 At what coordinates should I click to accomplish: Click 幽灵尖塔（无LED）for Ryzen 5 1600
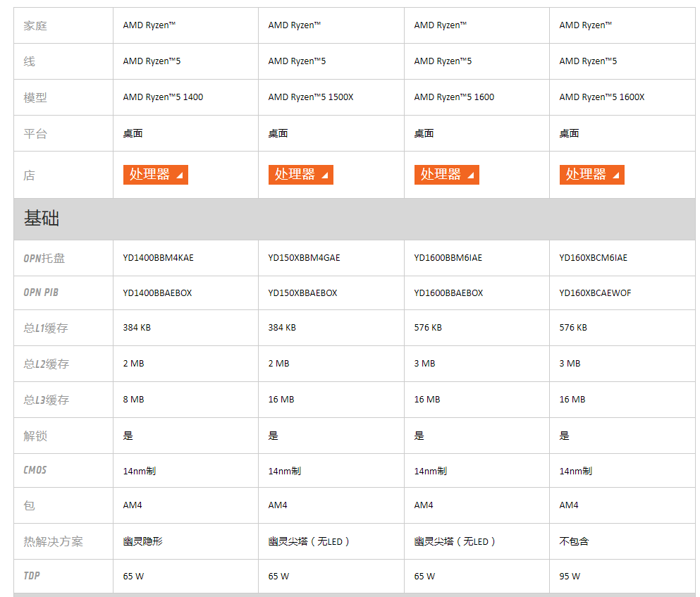click(x=455, y=541)
